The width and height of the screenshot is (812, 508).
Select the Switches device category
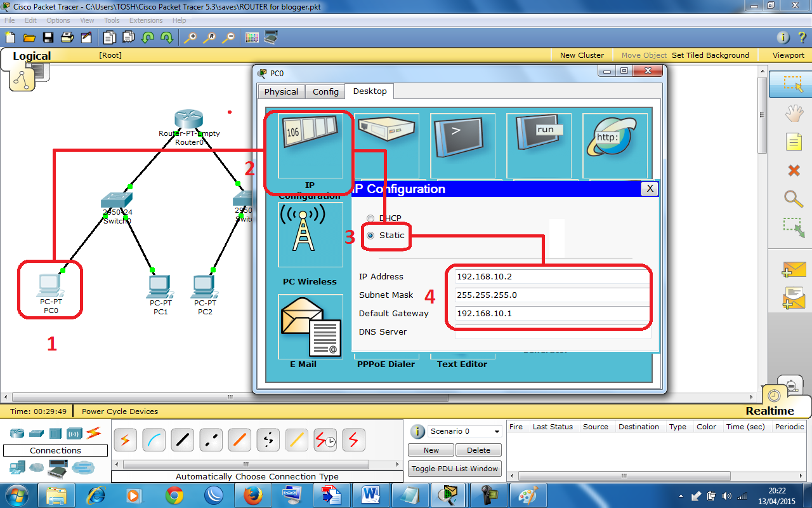36,433
